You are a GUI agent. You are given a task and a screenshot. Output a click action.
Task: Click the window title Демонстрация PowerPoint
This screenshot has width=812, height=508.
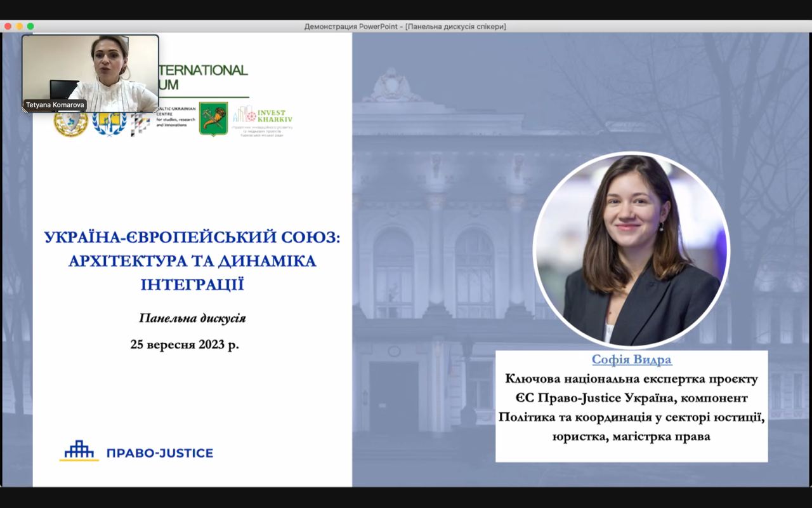tap(405, 26)
